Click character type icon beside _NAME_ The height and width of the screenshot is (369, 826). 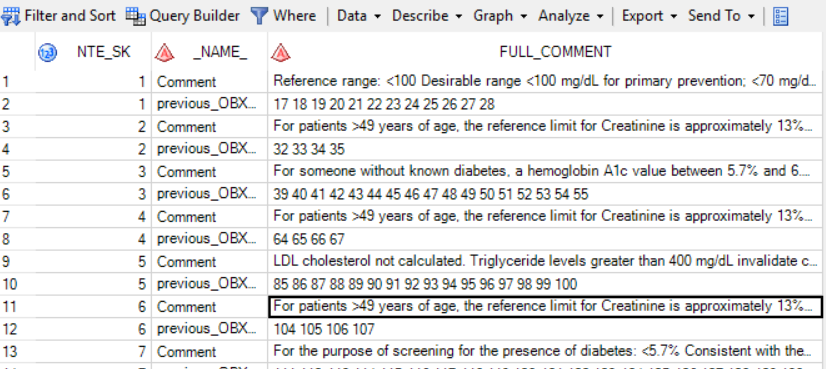click(x=165, y=52)
